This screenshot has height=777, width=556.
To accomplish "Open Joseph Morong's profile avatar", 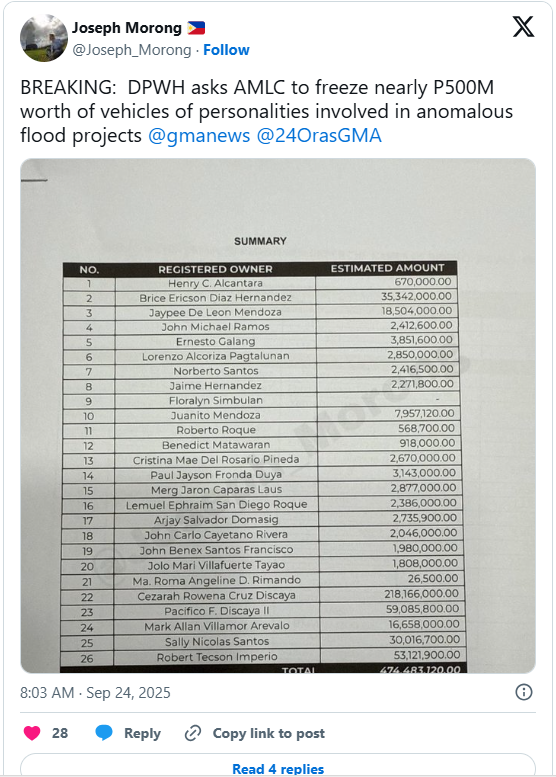I will (x=44, y=38).
